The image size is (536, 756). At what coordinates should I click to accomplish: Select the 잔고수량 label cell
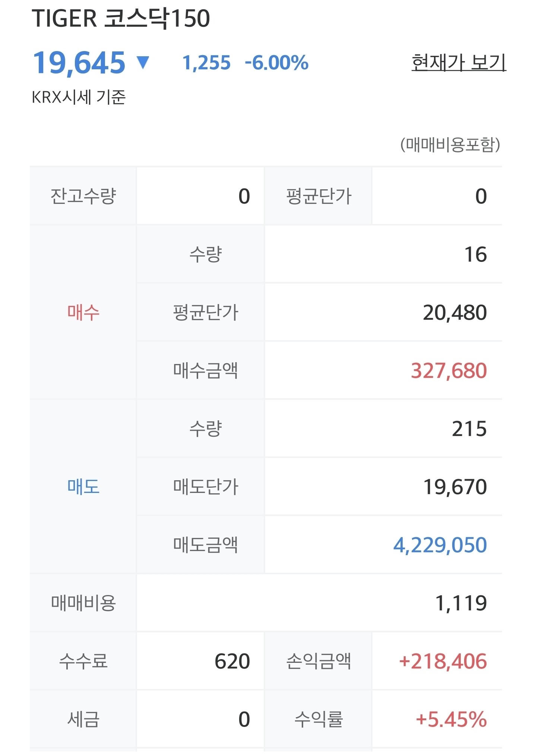(x=83, y=196)
